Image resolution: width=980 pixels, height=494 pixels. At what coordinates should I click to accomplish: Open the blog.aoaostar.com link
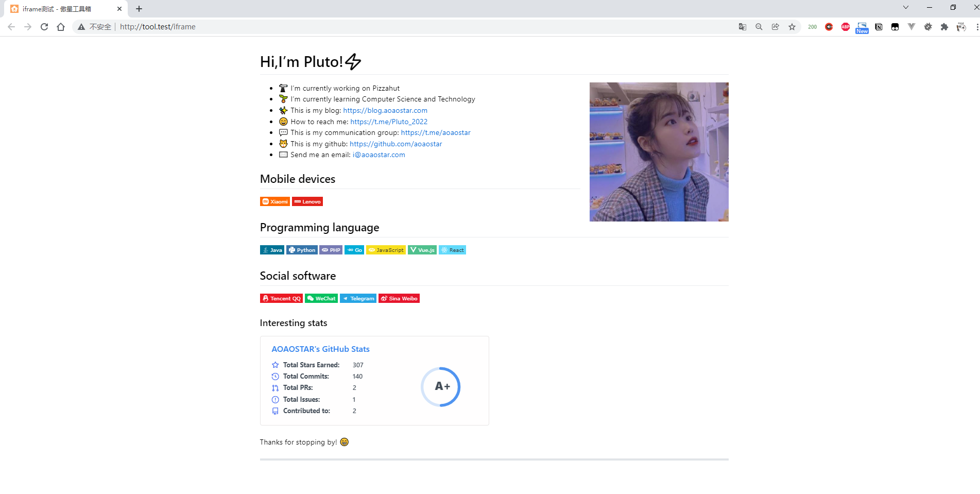[385, 110]
